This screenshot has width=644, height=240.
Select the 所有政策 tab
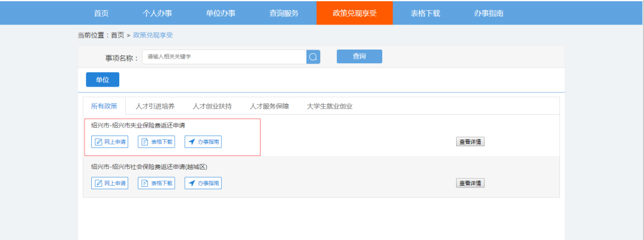104,106
